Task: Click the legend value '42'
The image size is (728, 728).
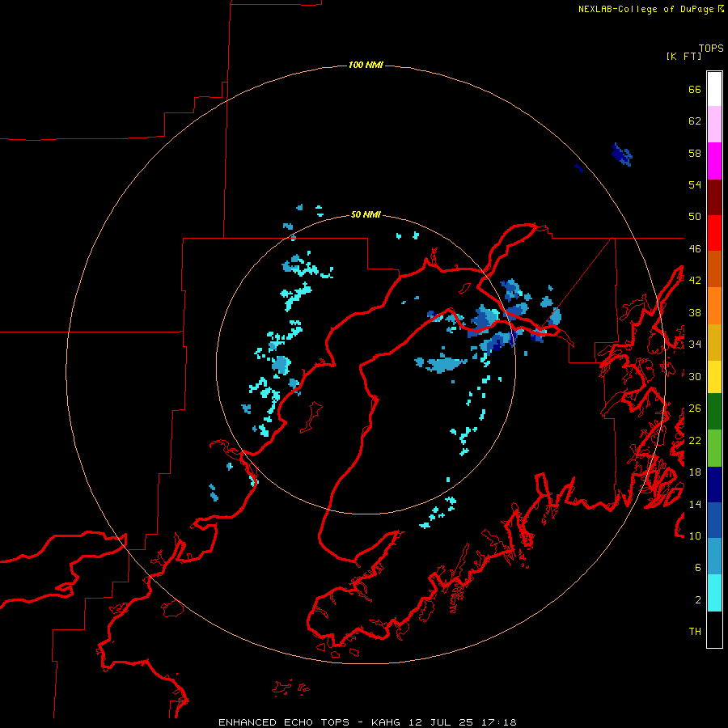Action: tap(695, 281)
